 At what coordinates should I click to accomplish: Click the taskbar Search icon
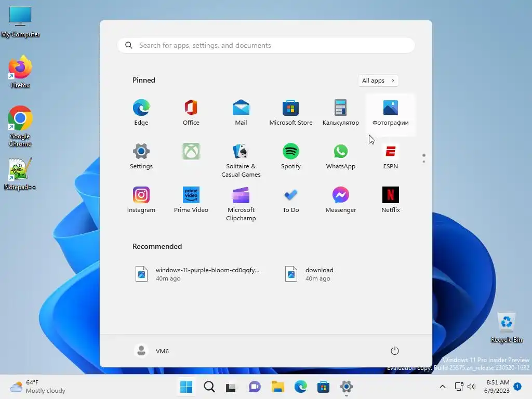click(209, 387)
